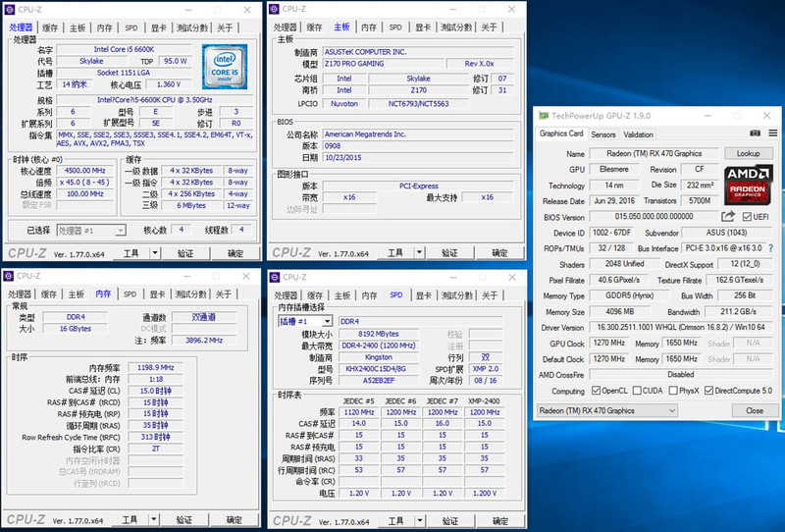This screenshot has width=785, height=532.
Task: Click the 验证 button in SPD window
Action: pos(450,520)
